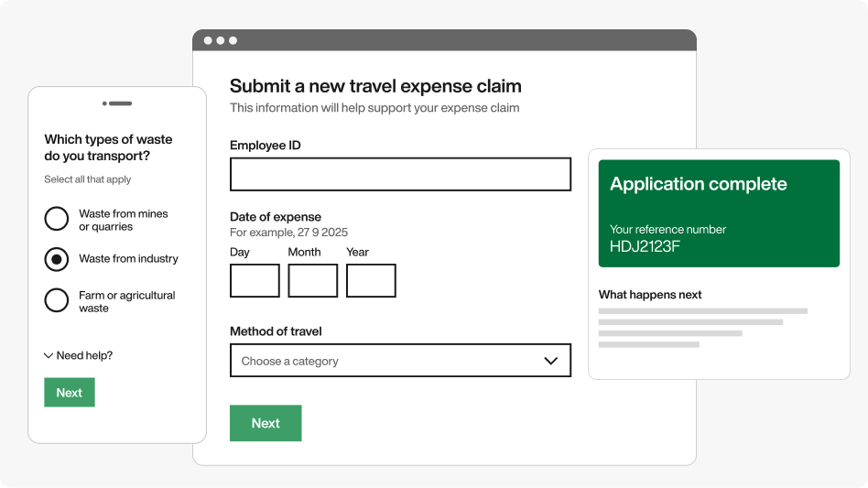Image resolution: width=868 pixels, height=488 pixels.
Task: Click the "Submit a new travel expense claim" heading
Action: [x=375, y=86]
